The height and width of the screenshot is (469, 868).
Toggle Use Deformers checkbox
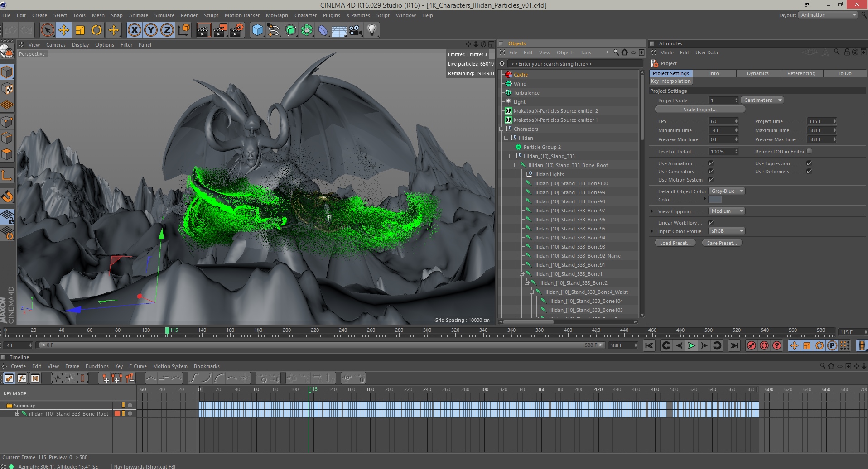point(809,172)
